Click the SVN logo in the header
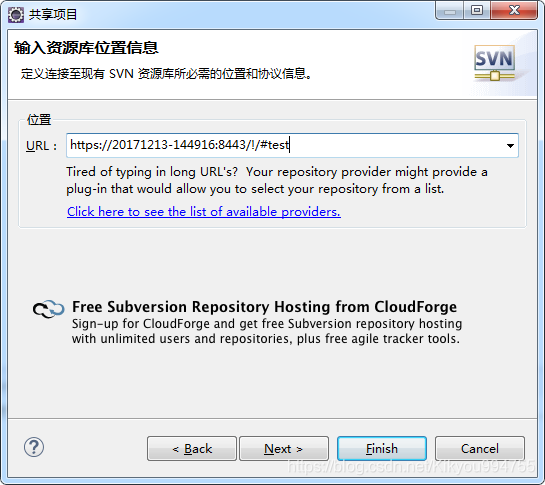545x485 pixels. (495, 63)
